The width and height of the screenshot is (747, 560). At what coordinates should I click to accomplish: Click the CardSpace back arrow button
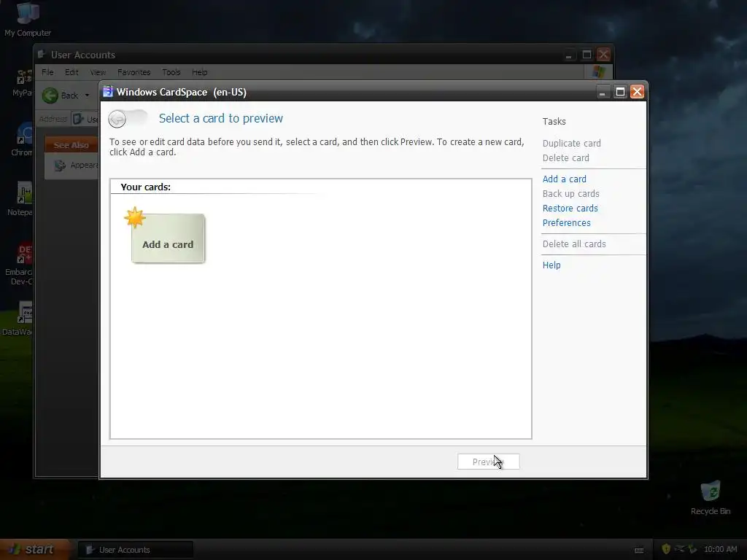coord(117,119)
